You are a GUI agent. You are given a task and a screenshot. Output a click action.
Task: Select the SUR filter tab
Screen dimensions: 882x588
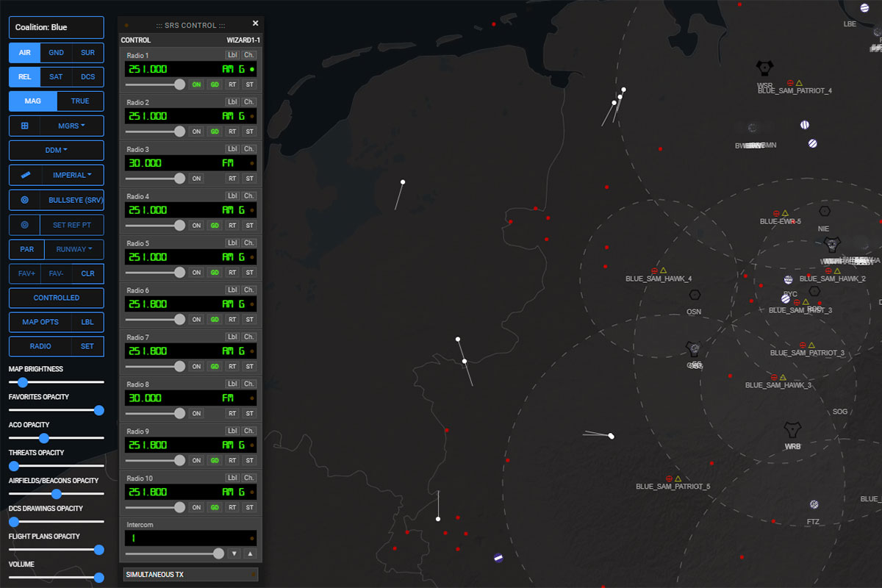(88, 53)
